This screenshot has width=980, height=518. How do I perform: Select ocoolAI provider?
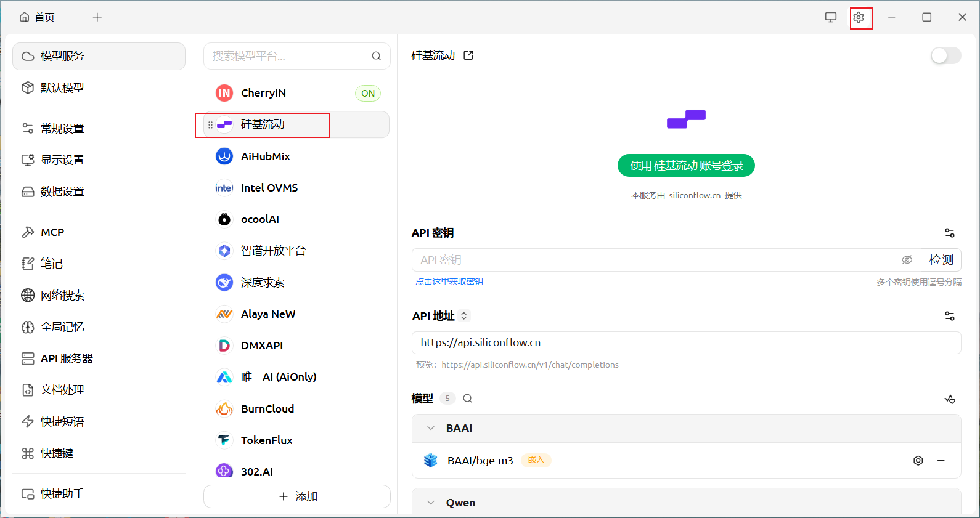click(296, 219)
